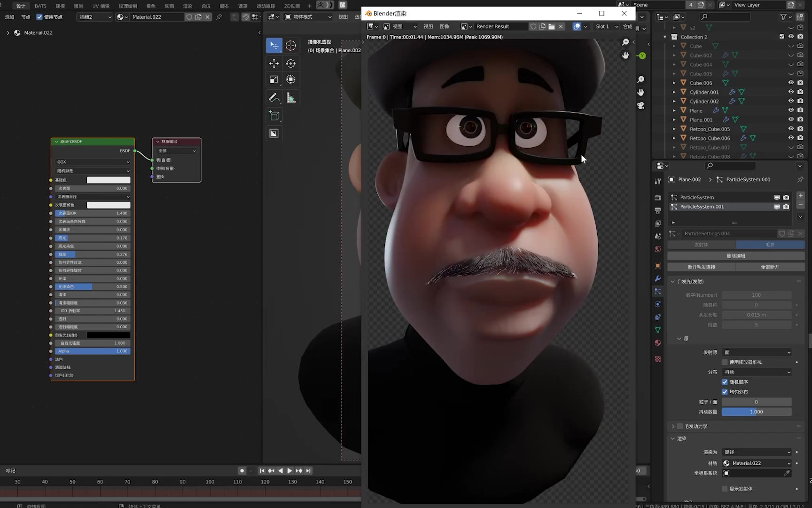Image resolution: width=812 pixels, height=508 pixels.
Task: Switch to the UV editing workspace tab
Action: (101, 6)
